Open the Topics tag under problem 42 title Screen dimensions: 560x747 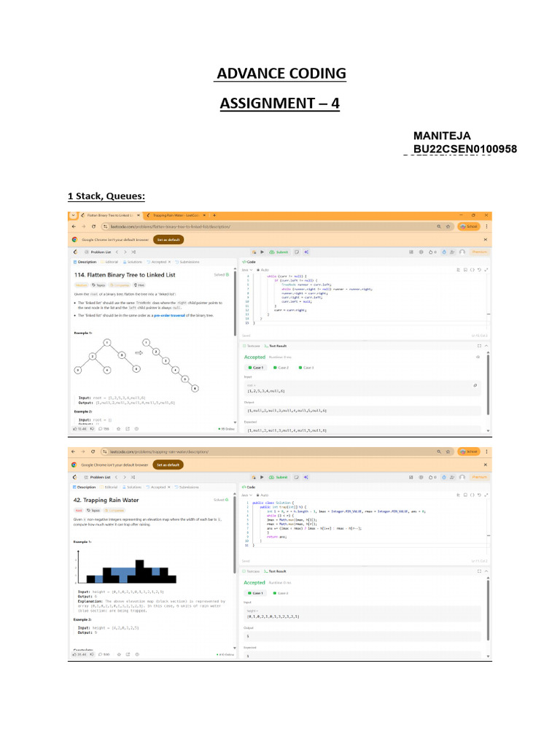pos(93,510)
